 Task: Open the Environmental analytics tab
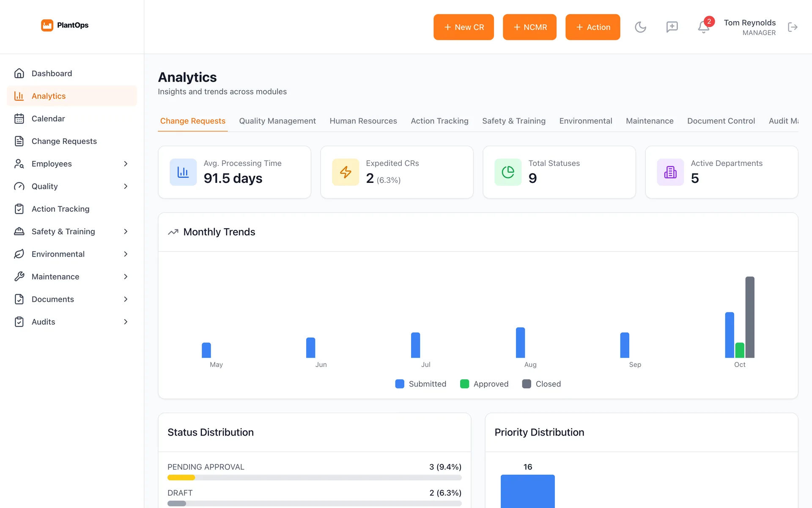(586, 121)
